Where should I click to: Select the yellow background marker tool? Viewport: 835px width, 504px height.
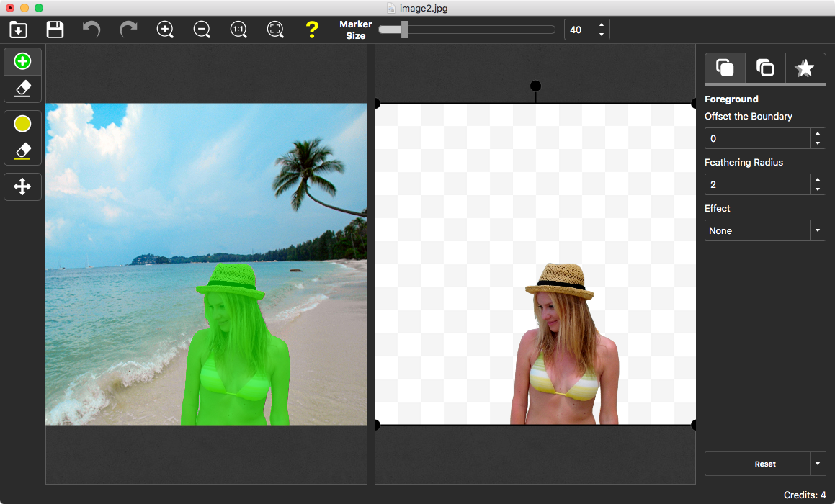[x=22, y=124]
